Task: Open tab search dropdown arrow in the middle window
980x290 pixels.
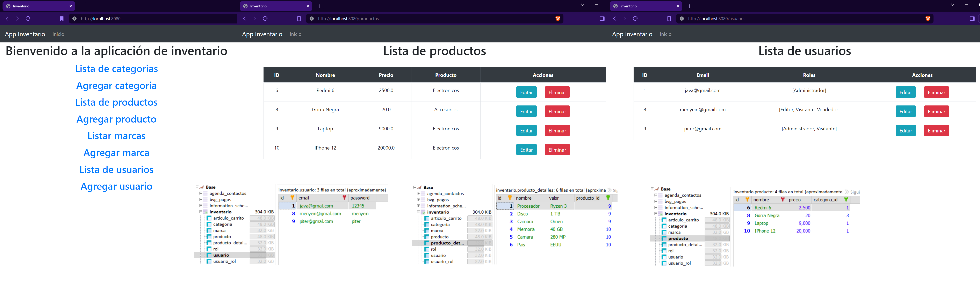Action: coord(582,5)
